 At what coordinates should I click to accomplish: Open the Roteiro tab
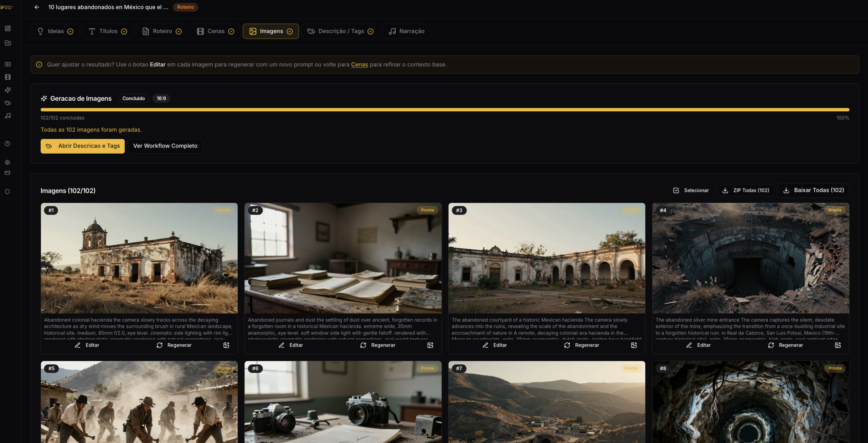pos(162,31)
